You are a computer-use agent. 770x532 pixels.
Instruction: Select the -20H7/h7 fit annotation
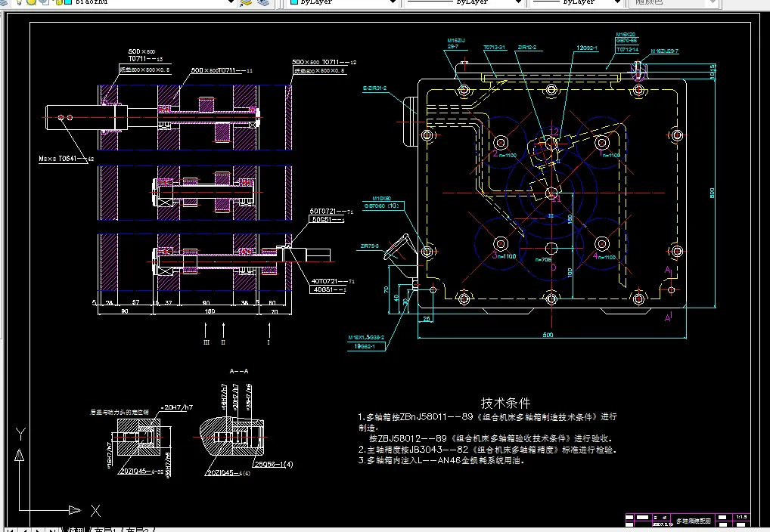pyautogui.click(x=177, y=407)
